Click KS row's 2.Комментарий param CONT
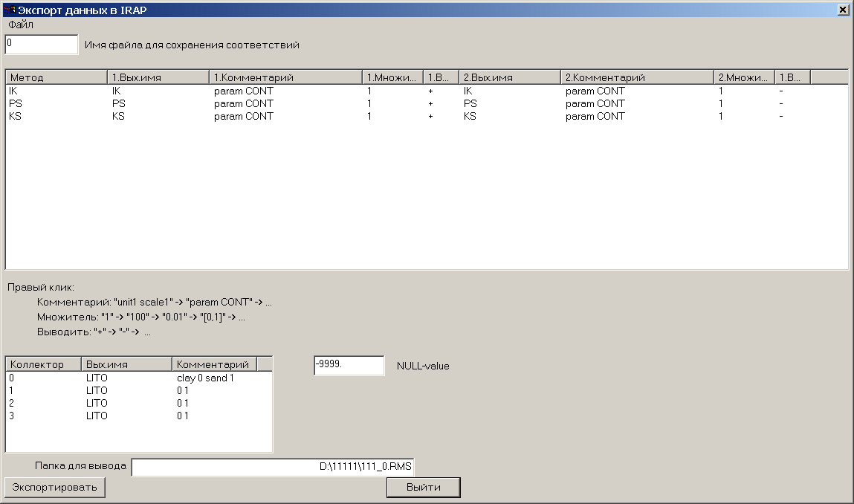The image size is (854, 504). (595, 116)
